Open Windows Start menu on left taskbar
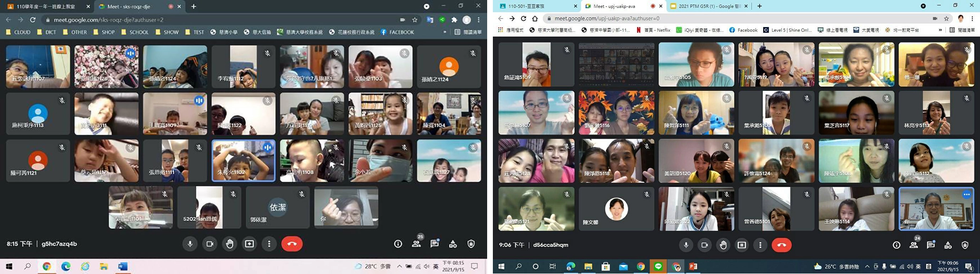 [9, 266]
